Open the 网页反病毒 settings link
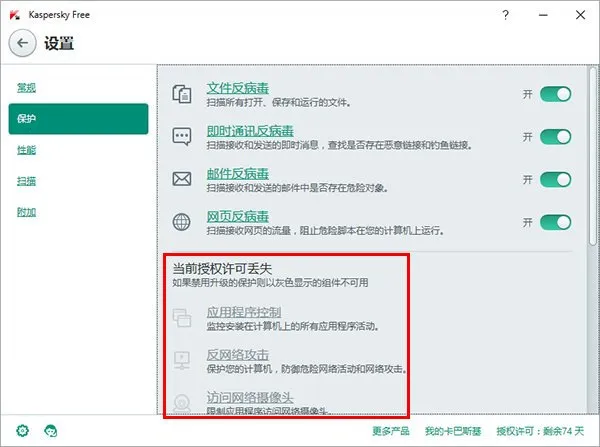 [x=237, y=216]
